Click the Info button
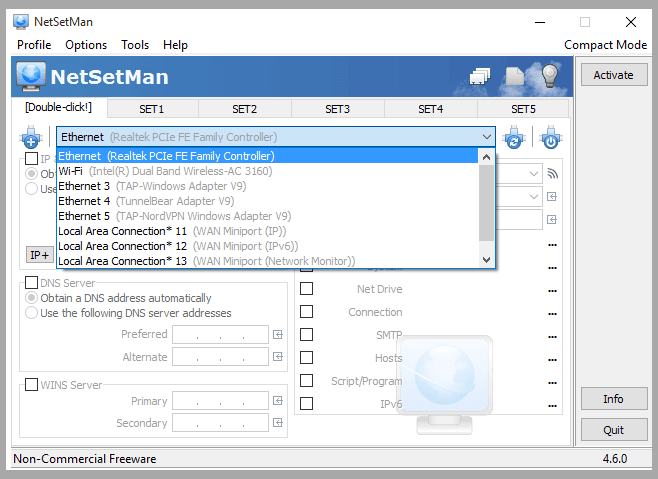The width and height of the screenshot is (658, 479). 614,398
